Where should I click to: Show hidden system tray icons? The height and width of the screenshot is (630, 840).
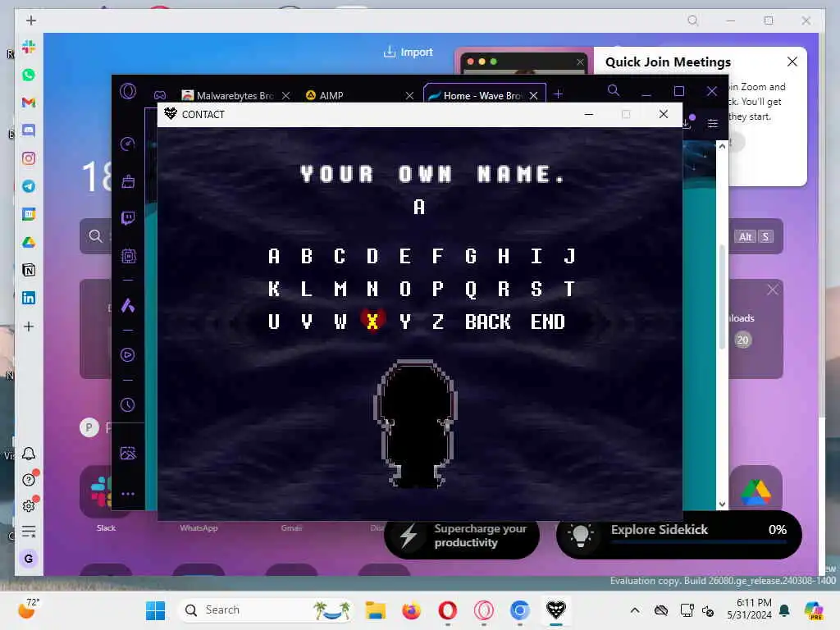click(635, 610)
